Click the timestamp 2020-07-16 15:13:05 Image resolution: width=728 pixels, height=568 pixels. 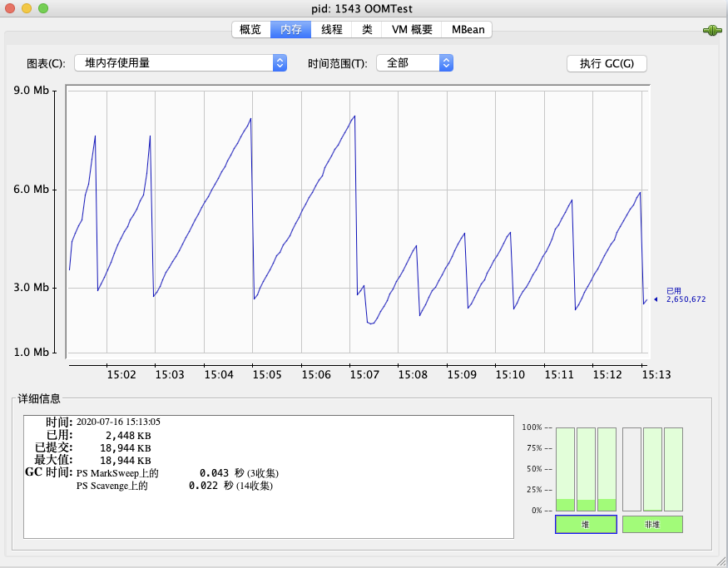[118, 422]
